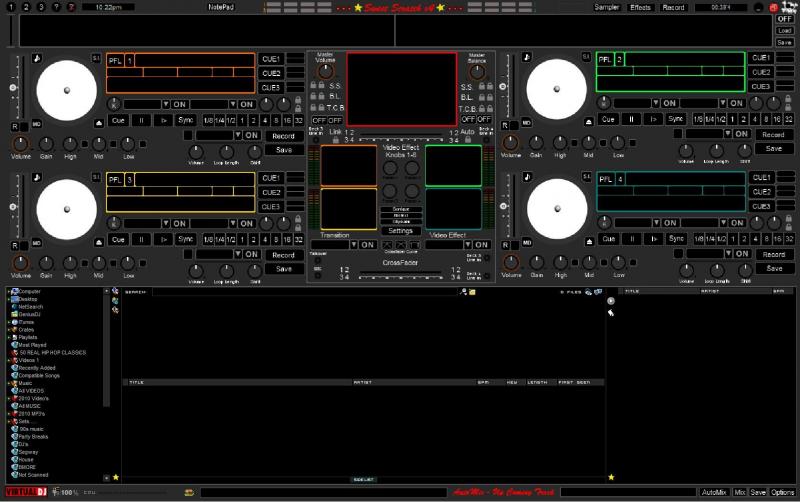This screenshot has width=800, height=502.
Task: Click the Cue button on deck 2
Action: pos(608,119)
